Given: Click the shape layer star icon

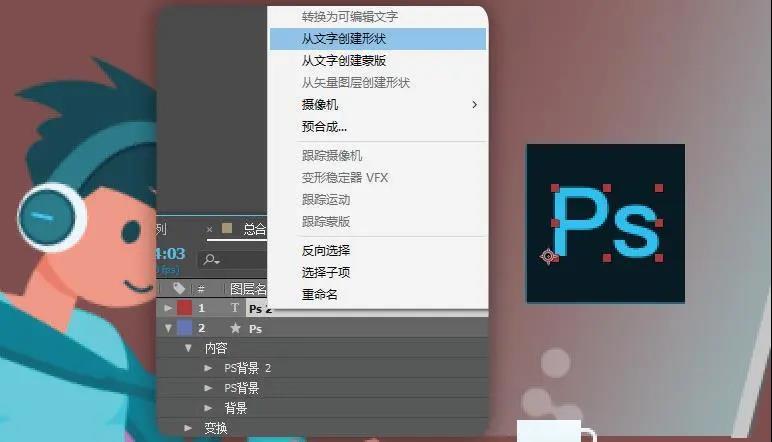Looking at the screenshot, I should [x=235, y=328].
